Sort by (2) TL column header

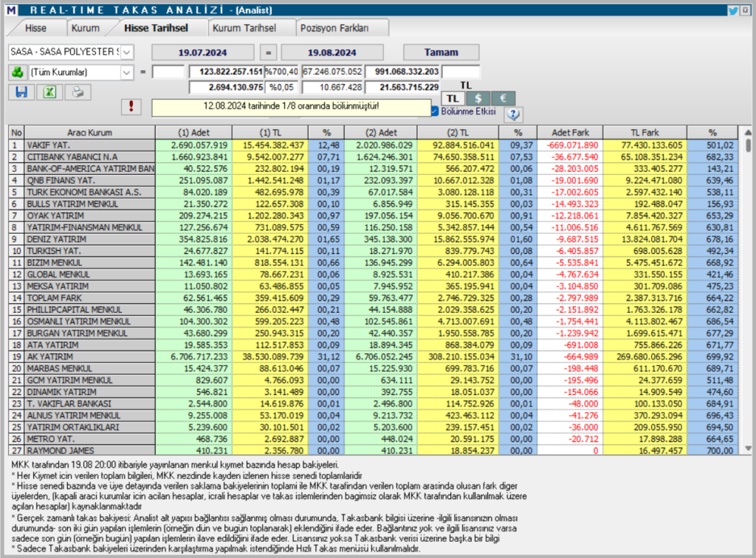point(458,133)
